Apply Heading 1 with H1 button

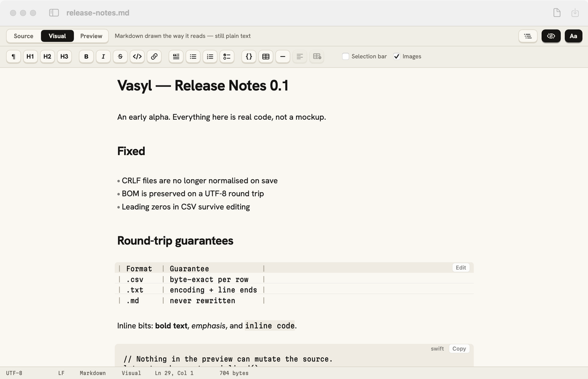(x=30, y=56)
